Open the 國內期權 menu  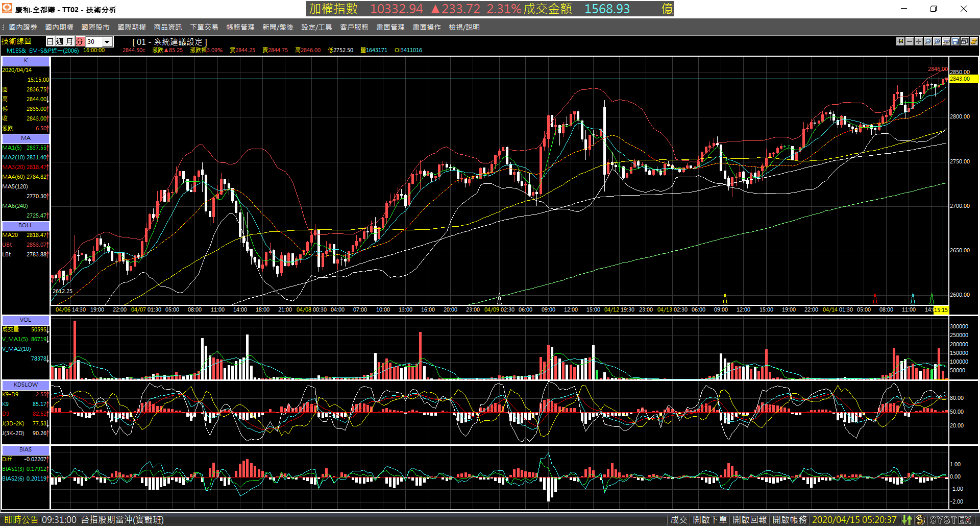click(59, 27)
